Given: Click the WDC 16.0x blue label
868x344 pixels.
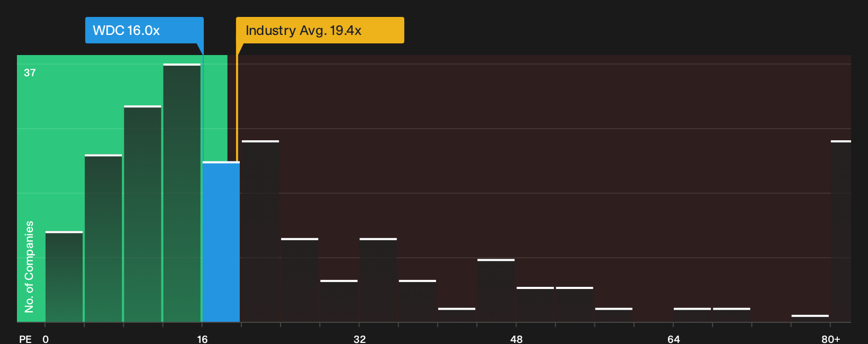Looking at the screenshot, I should [x=144, y=30].
